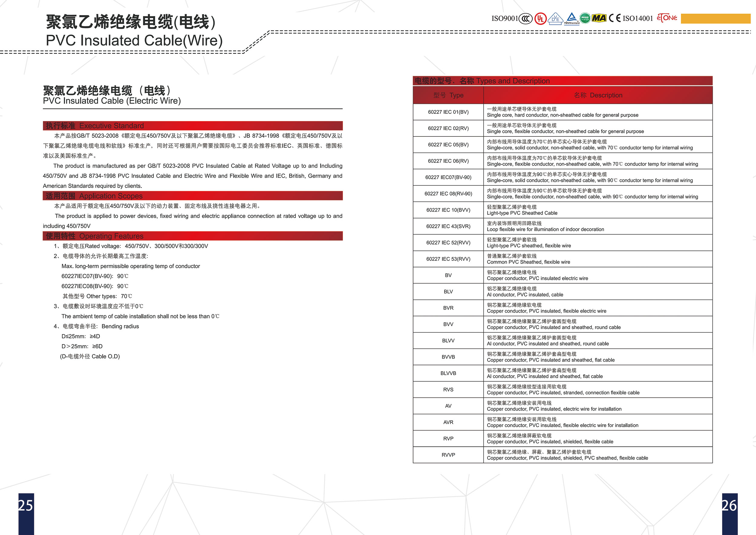Click the yellow MA mark logo
Screen dimensions: 756x535
point(599,18)
